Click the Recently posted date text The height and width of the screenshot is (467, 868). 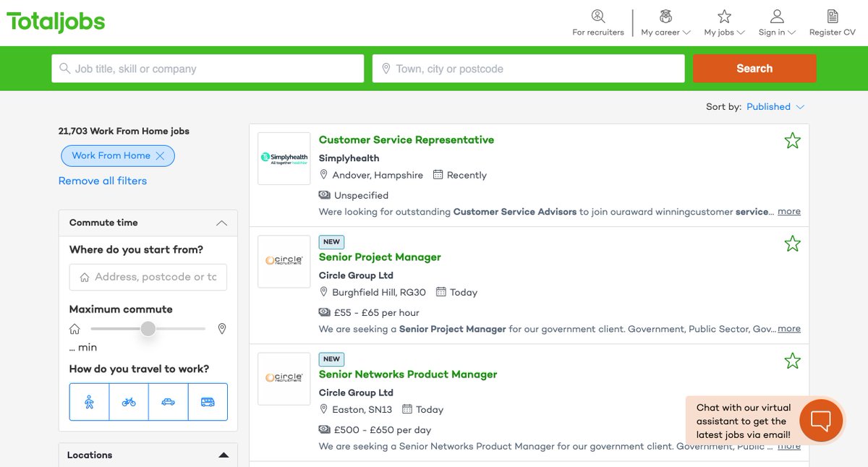[467, 175]
